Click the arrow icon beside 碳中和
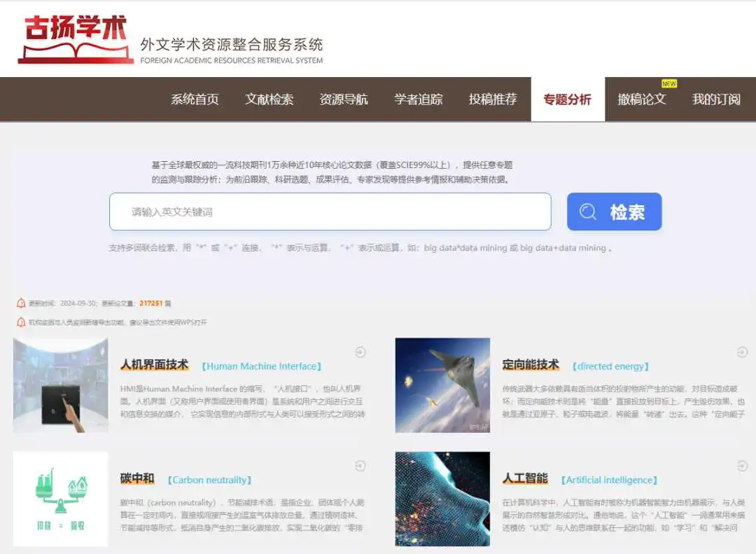 click(360, 466)
